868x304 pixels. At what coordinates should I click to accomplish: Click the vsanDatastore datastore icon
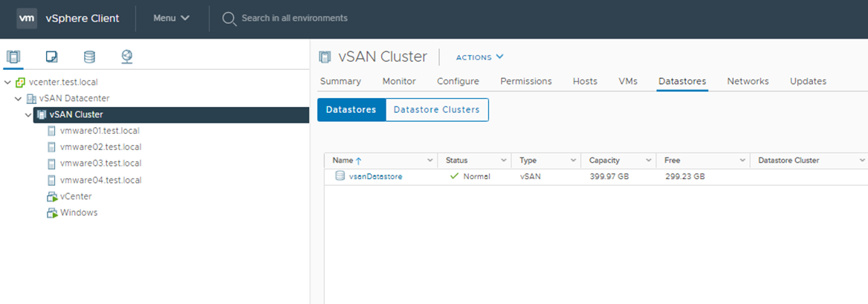coord(340,176)
